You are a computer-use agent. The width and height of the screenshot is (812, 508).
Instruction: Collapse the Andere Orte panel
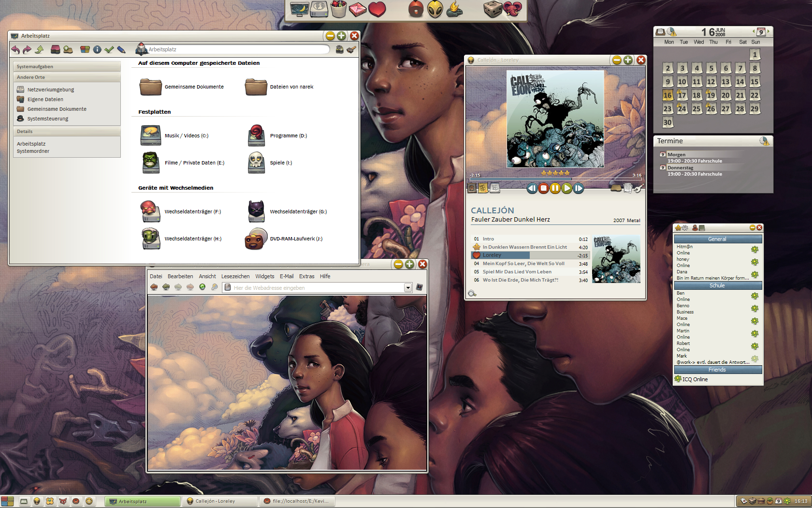(67, 77)
